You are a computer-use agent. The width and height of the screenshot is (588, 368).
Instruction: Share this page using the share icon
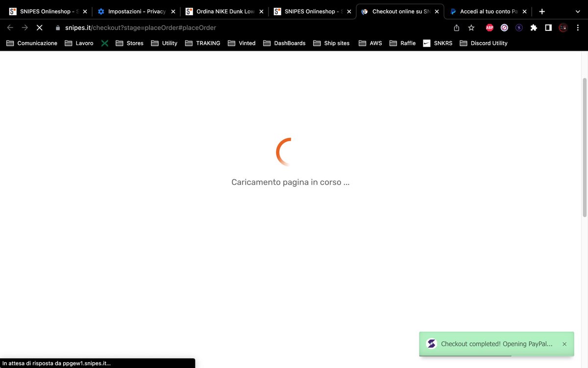click(457, 28)
